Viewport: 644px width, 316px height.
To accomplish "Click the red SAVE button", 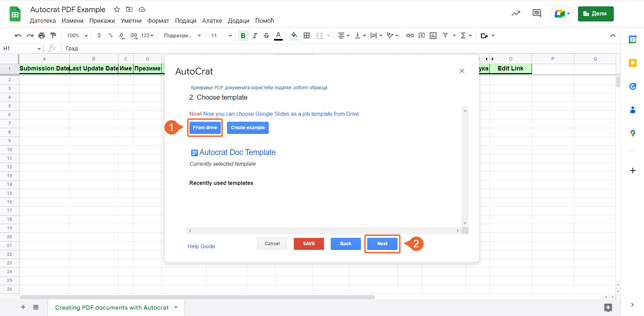I will click(x=309, y=244).
